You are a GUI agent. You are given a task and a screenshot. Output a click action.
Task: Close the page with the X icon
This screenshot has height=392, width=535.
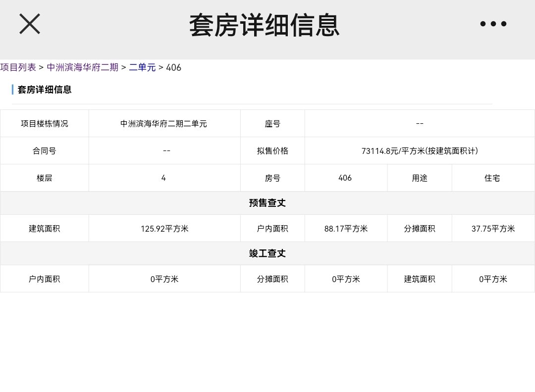click(30, 24)
